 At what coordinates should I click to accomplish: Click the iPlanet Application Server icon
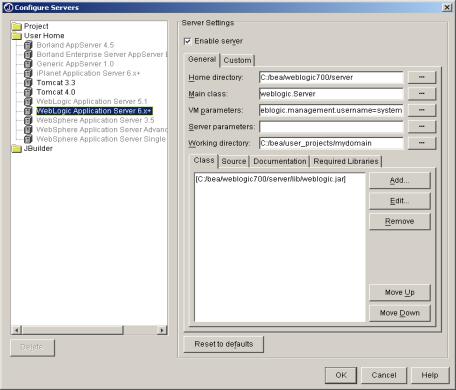(28, 73)
